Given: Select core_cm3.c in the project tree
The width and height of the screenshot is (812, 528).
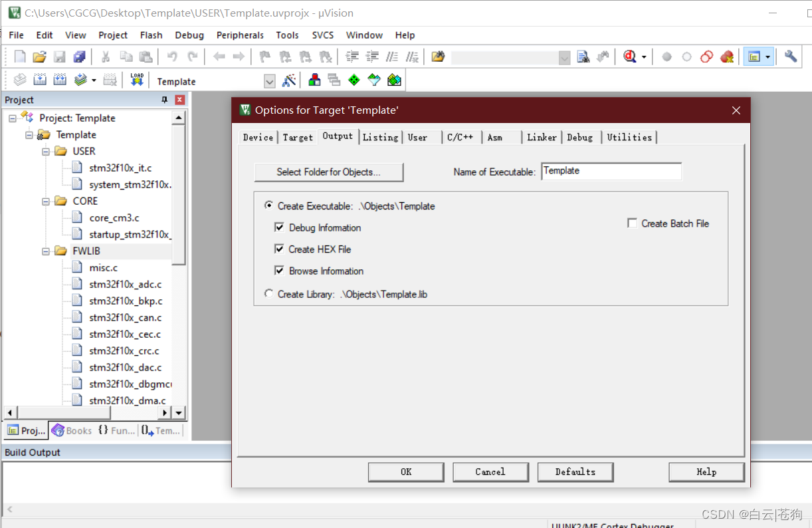Looking at the screenshot, I should click(114, 218).
